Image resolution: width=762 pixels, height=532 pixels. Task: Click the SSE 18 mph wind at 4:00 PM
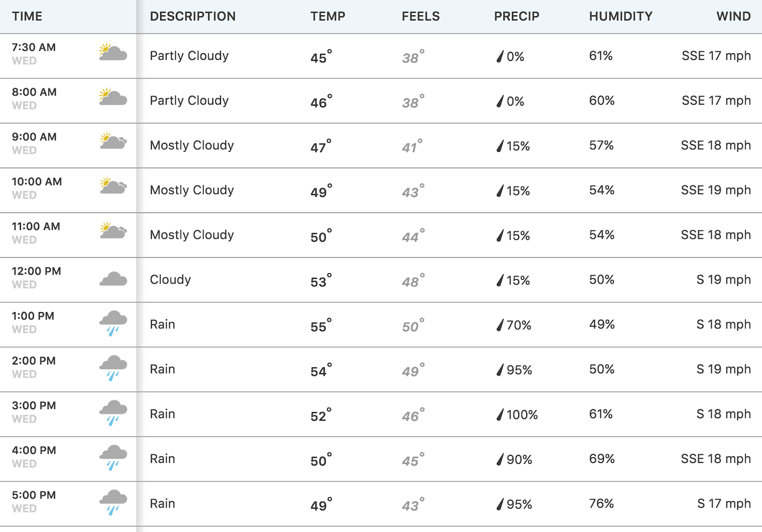pyautogui.click(x=716, y=459)
